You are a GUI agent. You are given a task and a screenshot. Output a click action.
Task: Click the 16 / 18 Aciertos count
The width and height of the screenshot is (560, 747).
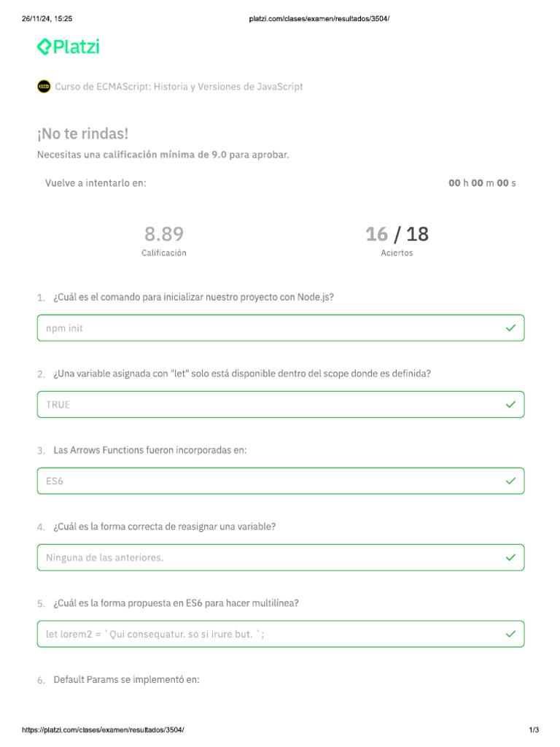click(x=397, y=235)
